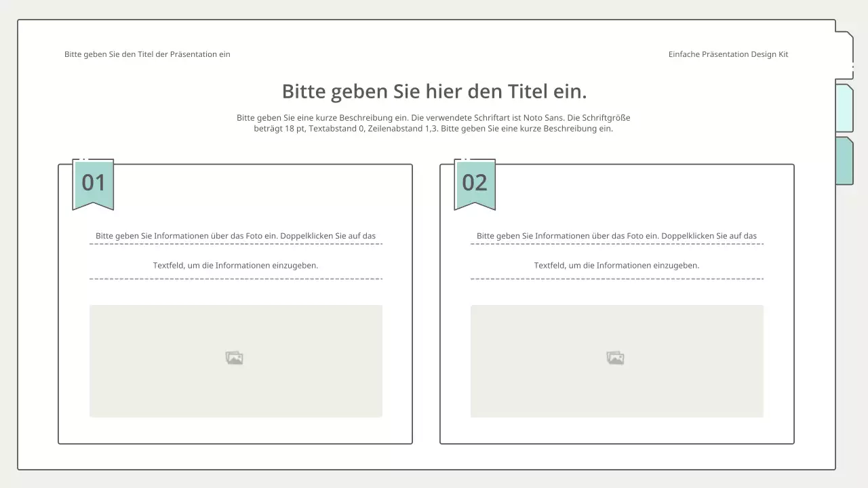The width and height of the screenshot is (868, 488).
Task: Click the picture frame symbol in the left card
Action: tap(235, 357)
